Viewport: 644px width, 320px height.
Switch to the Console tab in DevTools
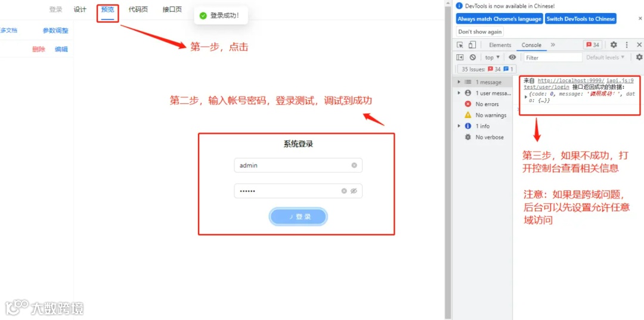point(531,45)
